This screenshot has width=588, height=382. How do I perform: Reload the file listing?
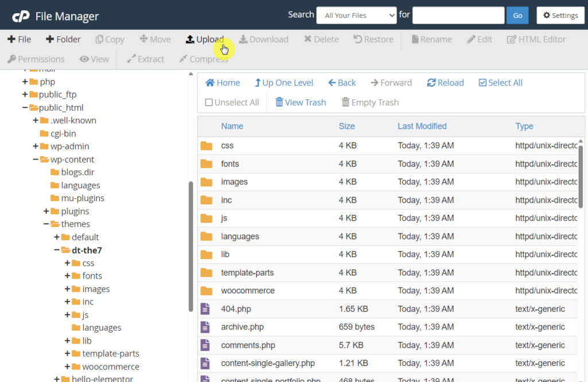coord(445,83)
